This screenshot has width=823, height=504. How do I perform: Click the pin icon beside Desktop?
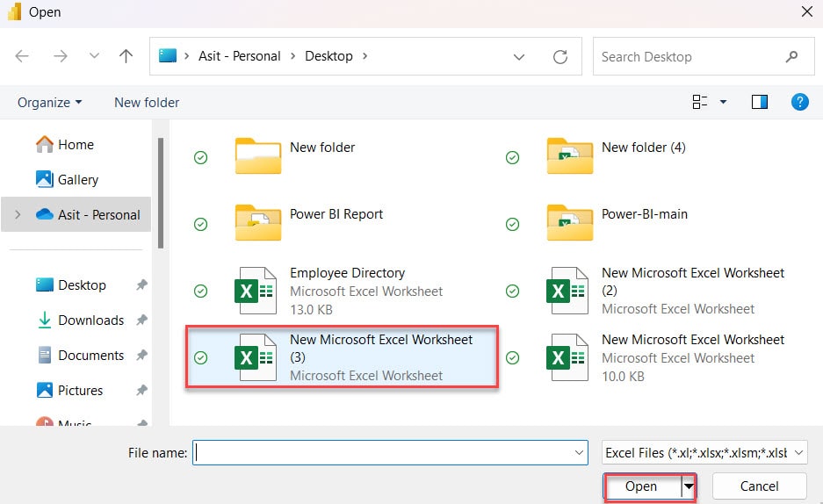141,284
